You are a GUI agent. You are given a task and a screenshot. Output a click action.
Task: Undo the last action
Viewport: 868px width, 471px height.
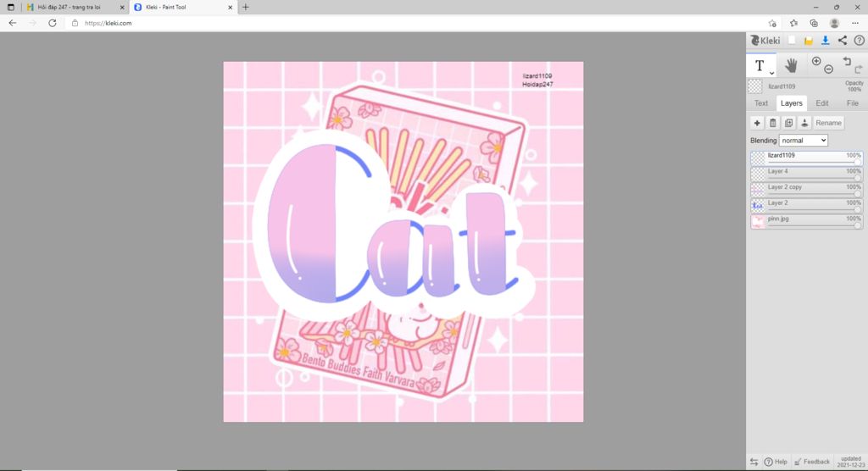point(847,62)
